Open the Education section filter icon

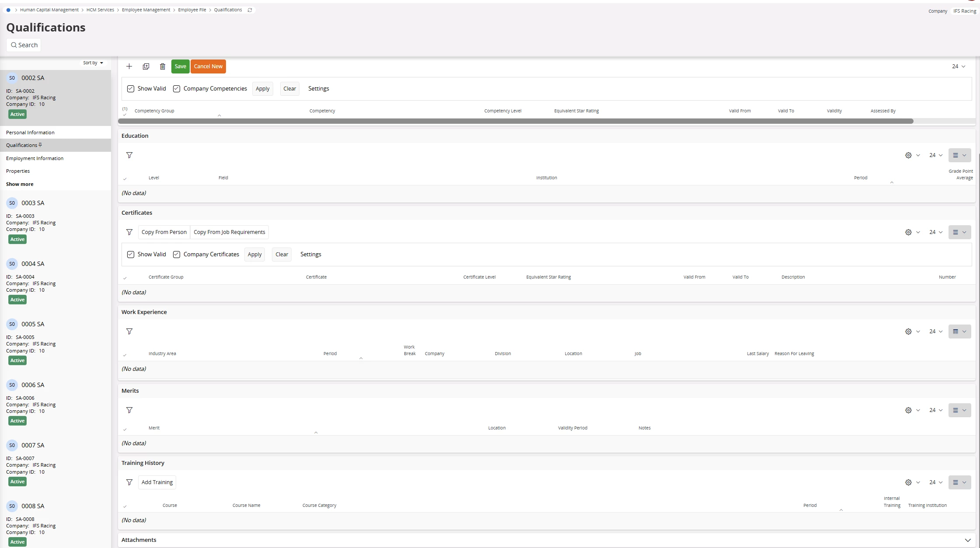coord(129,155)
